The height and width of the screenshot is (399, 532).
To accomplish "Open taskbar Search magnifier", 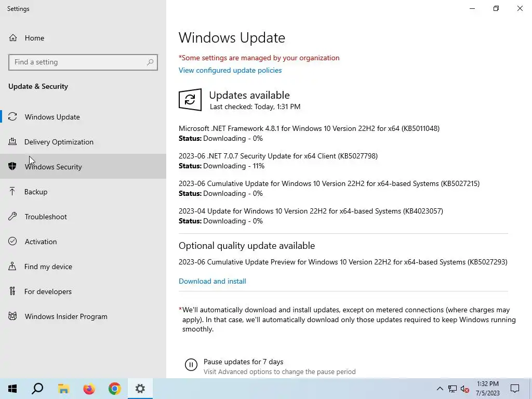I will pyautogui.click(x=37, y=389).
